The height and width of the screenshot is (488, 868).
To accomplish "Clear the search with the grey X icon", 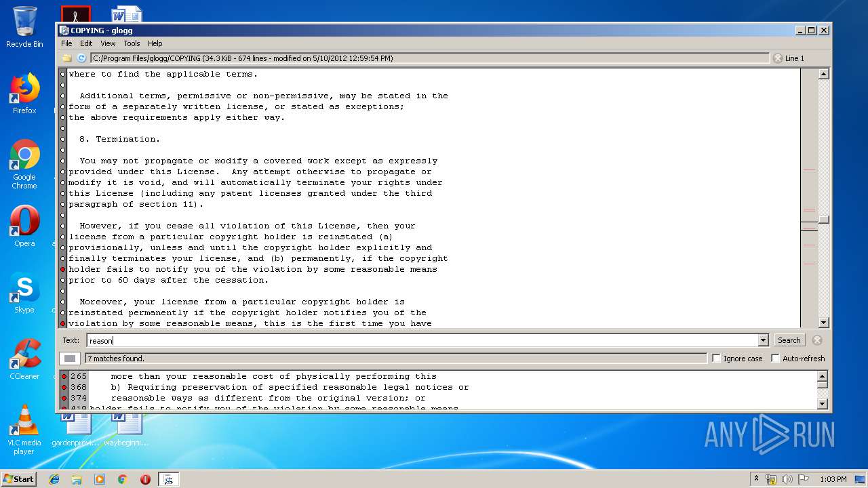I will [817, 340].
